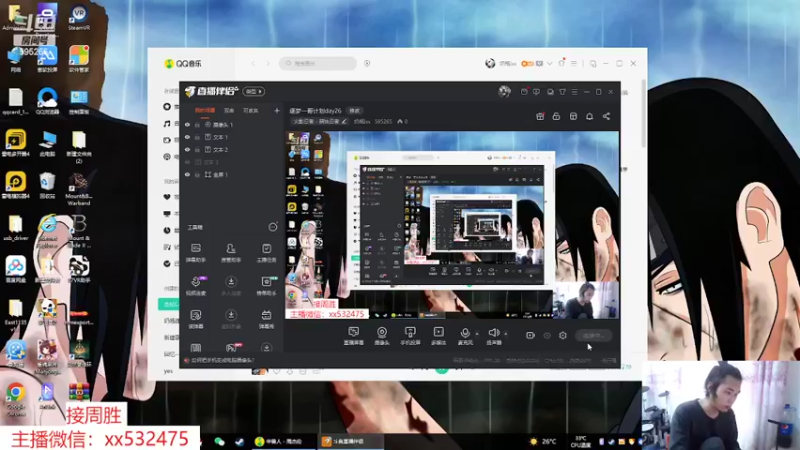The image size is (800, 450).
Task: Click the modify button beside stream title
Action: (x=355, y=111)
